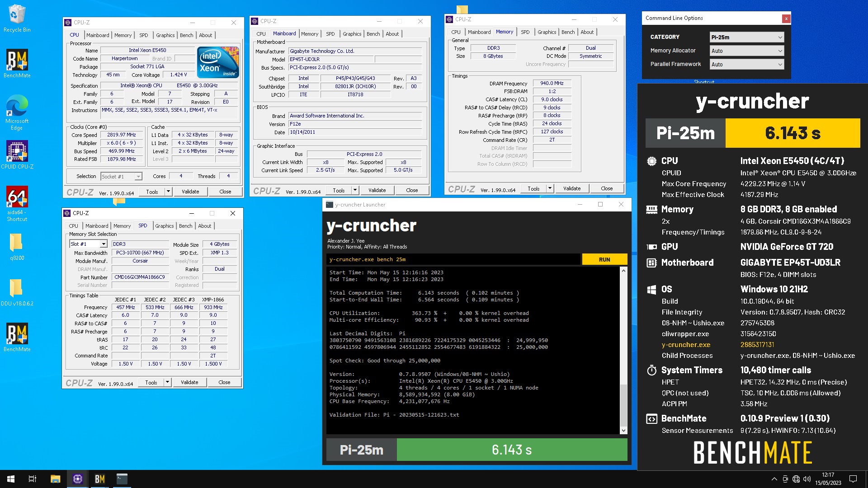Show hidden system tray icons

coord(774,479)
